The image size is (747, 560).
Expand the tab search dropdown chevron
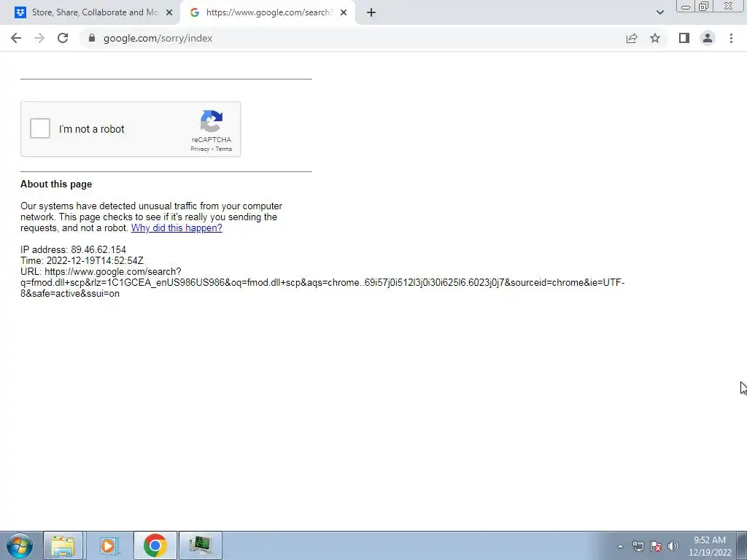tap(659, 12)
